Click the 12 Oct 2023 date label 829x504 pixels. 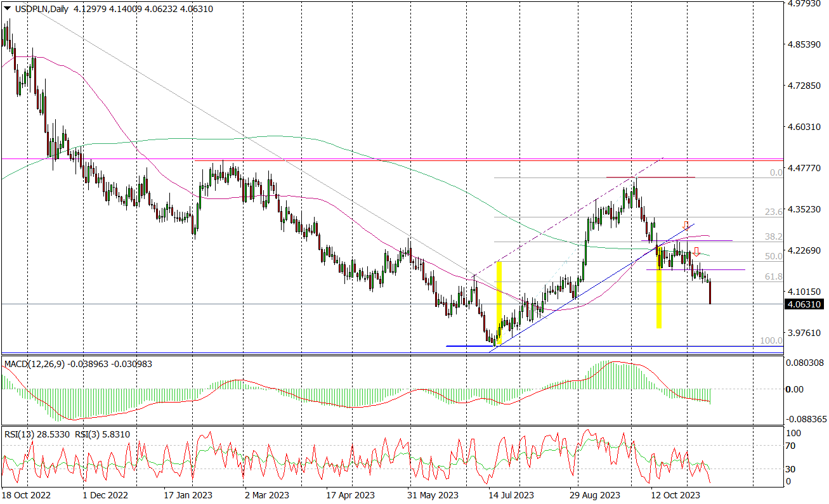(x=674, y=494)
